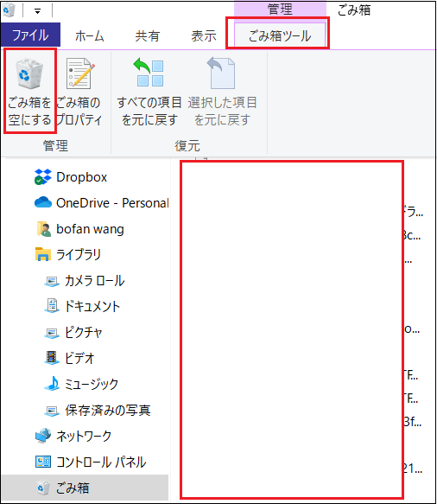Open コントロール パネル from the sidebar
The width and height of the screenshot is (437, 504).
(90, 463)
